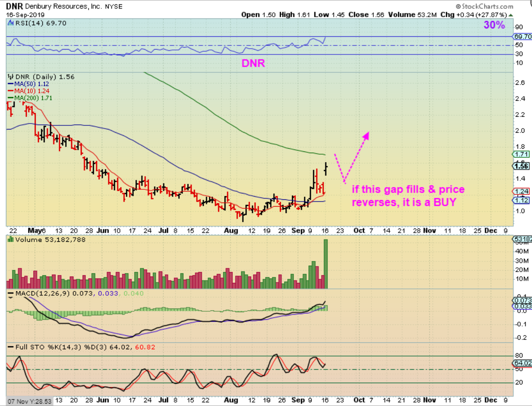Click the 40M label on the volume axis
Image resolution: width=532 pixels, height=406 pixels.
pyautogui.click(x=522, y=251)
